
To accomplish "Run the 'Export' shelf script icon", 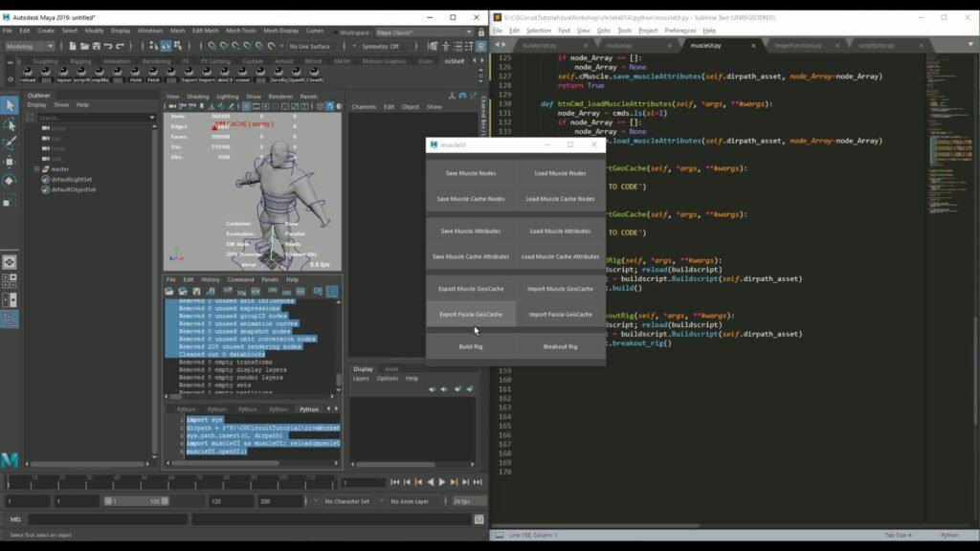I will (x=189, y=75).
